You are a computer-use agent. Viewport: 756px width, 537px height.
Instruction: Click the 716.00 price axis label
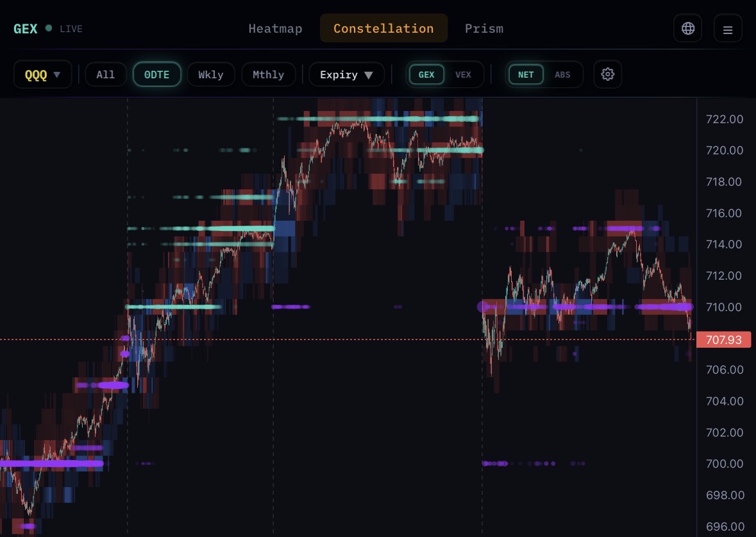[x=724, y=213]
